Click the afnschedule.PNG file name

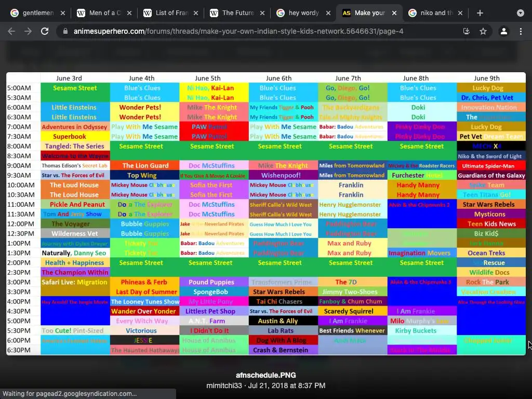click(x=266, y=375)
